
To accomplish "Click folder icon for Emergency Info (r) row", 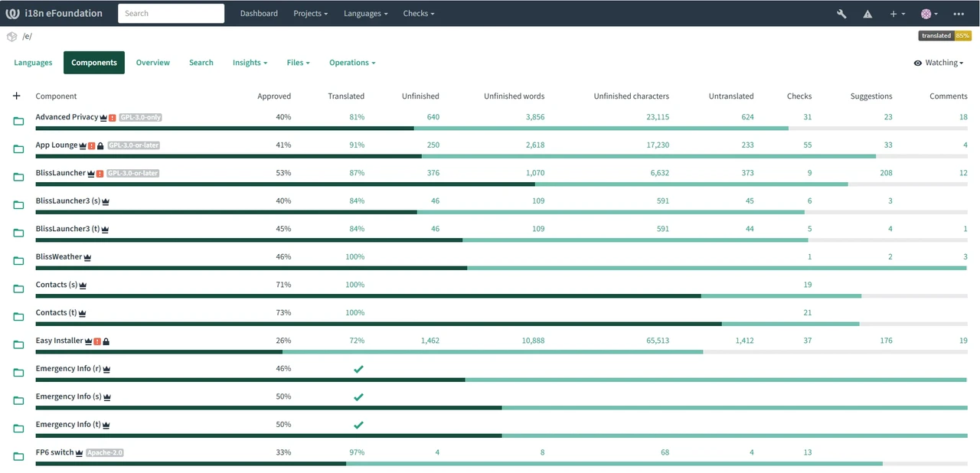I will 18,373.
